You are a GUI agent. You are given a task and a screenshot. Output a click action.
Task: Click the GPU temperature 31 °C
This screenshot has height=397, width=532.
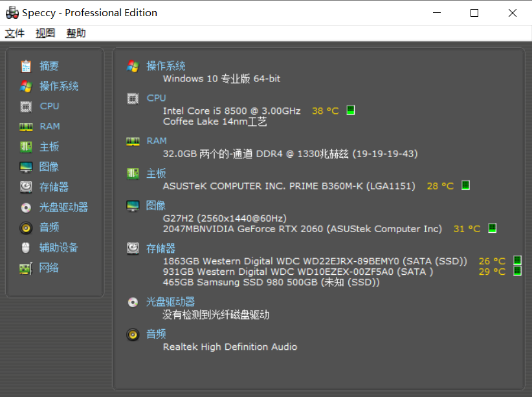(x=467, y=229)
